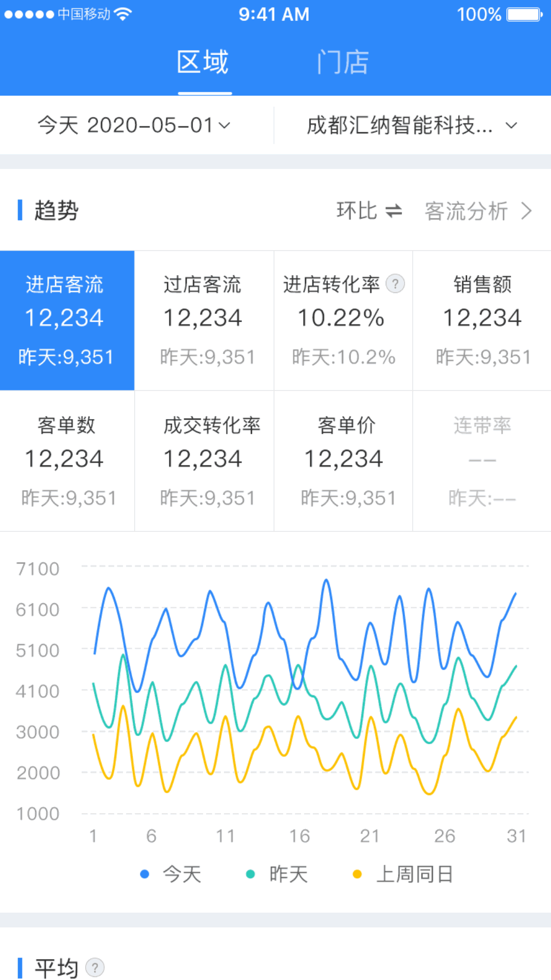Toggle the 环比 comparison switch
Image resolution: width=551 pixels, height=980 pixels.
coord(369,211)
